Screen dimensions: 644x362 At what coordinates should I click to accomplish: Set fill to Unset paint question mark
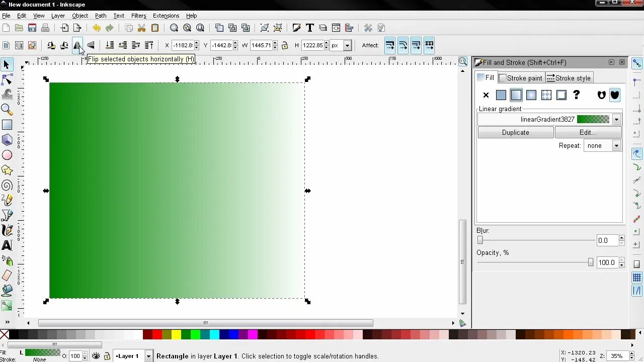pyautogui.click(x=577, y=95)
